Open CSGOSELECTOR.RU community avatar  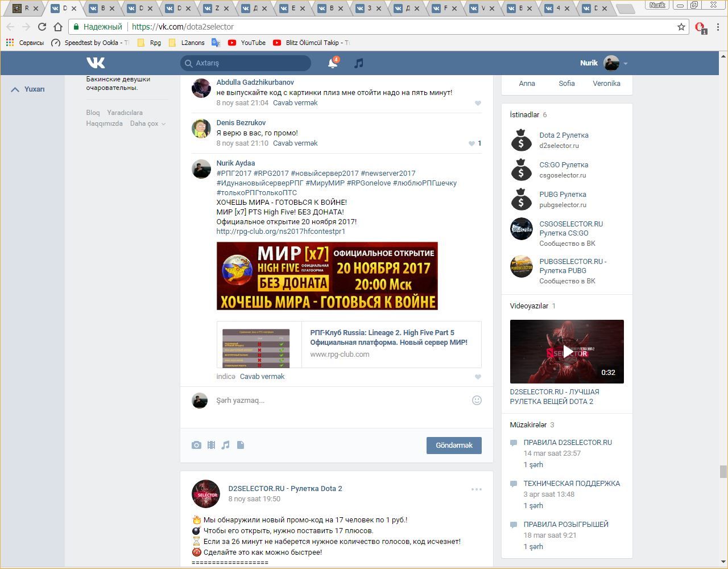(x=521, y=229)
